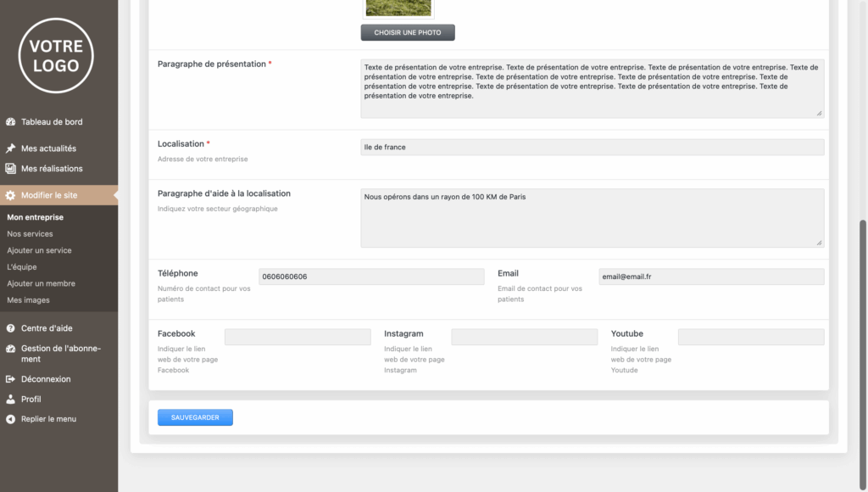This screenshot has width=868, height=492.
Task: Click the Votre Logo circle image
Action: [56, 55]
